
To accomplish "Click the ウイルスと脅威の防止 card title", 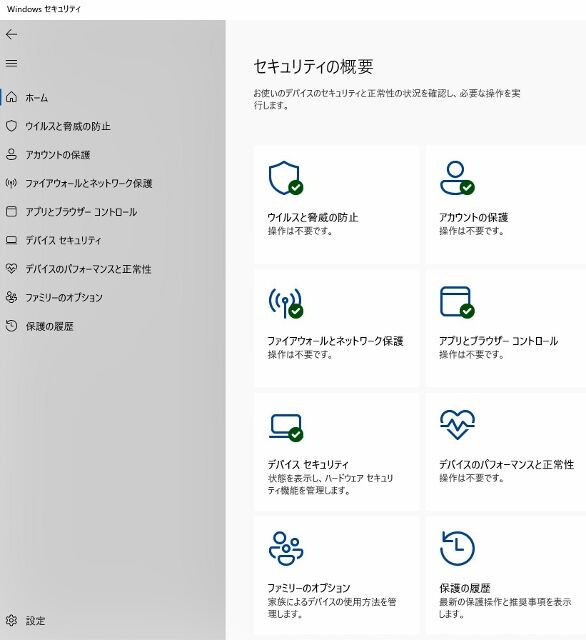I will click(313, 217).
